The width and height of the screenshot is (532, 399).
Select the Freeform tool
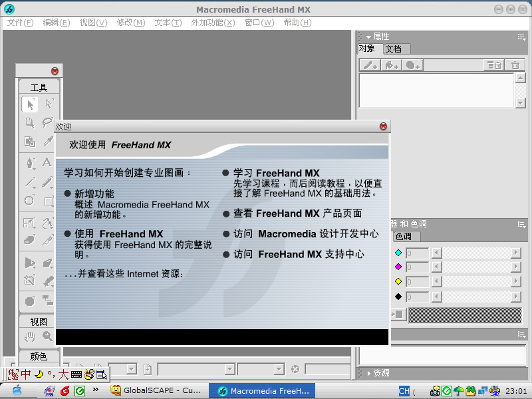pyautogui.click(x=47, y=223)
